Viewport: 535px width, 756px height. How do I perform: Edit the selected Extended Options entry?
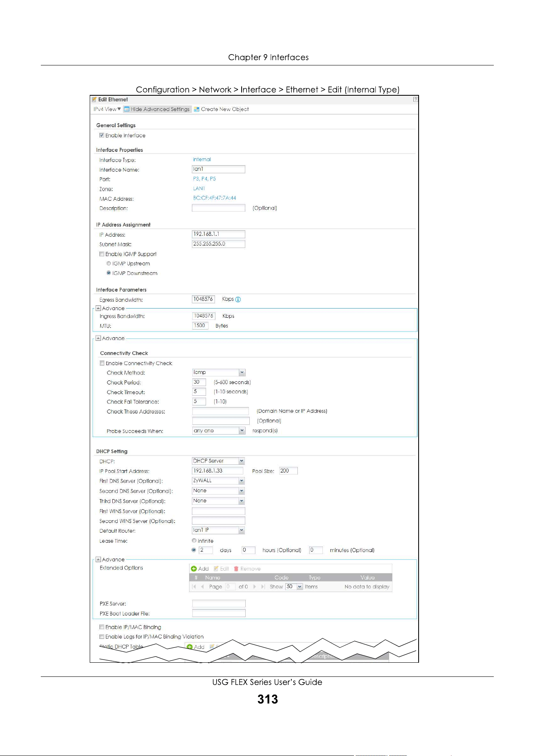221,569
